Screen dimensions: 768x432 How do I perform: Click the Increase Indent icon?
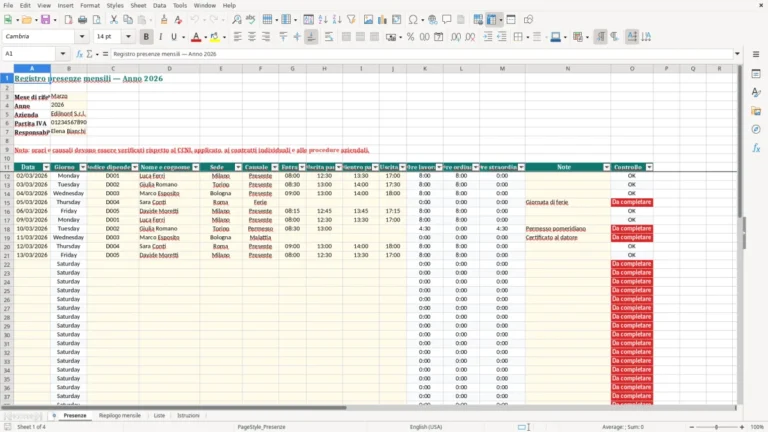488,37
